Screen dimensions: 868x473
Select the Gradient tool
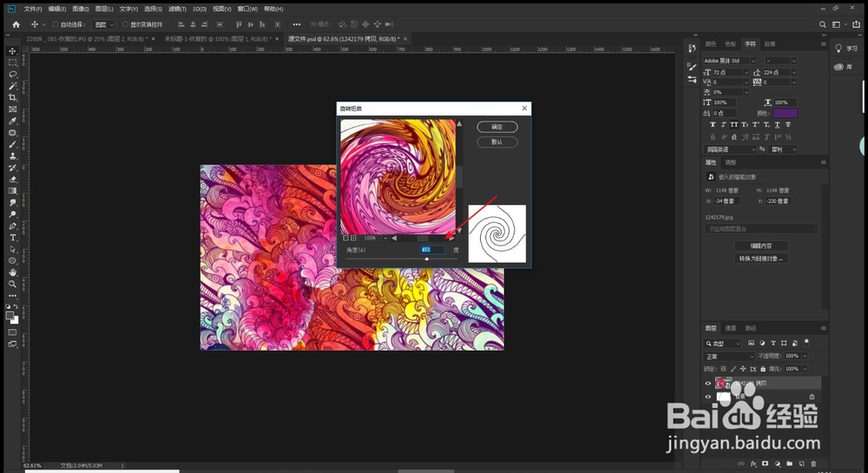click(x=12, y=191)
